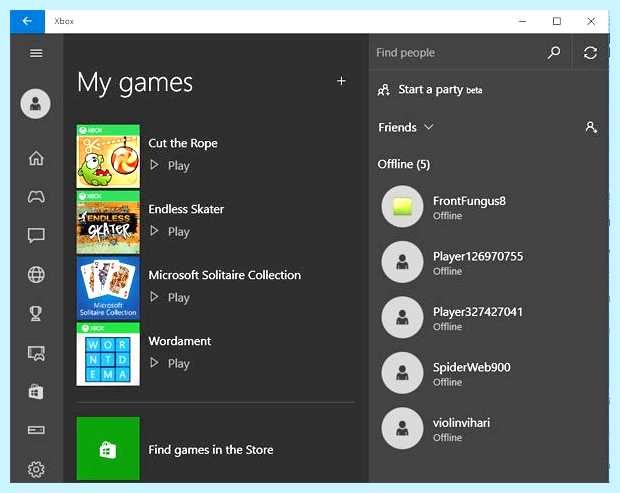620x493 pixels.
Task: Open Game DVR screen-controller icon
Action: [x=36, y=353]
